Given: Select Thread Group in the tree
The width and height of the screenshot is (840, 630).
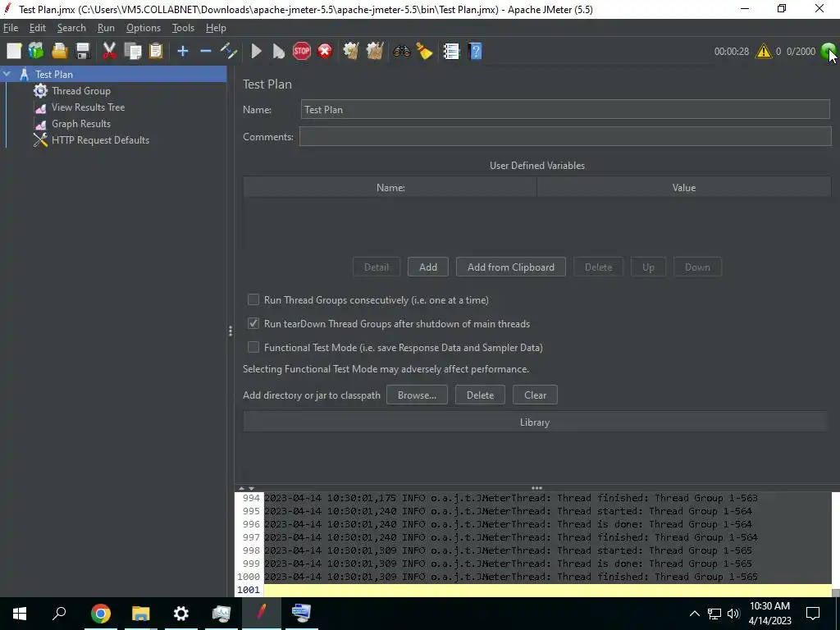Looking at the screenshot, I should click(x=81, y=91).
